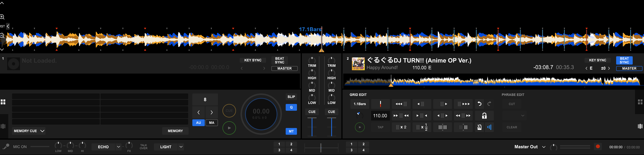644x155 pixels.
Task: Click the left chevron next to RST
Action: pos(8,26)
